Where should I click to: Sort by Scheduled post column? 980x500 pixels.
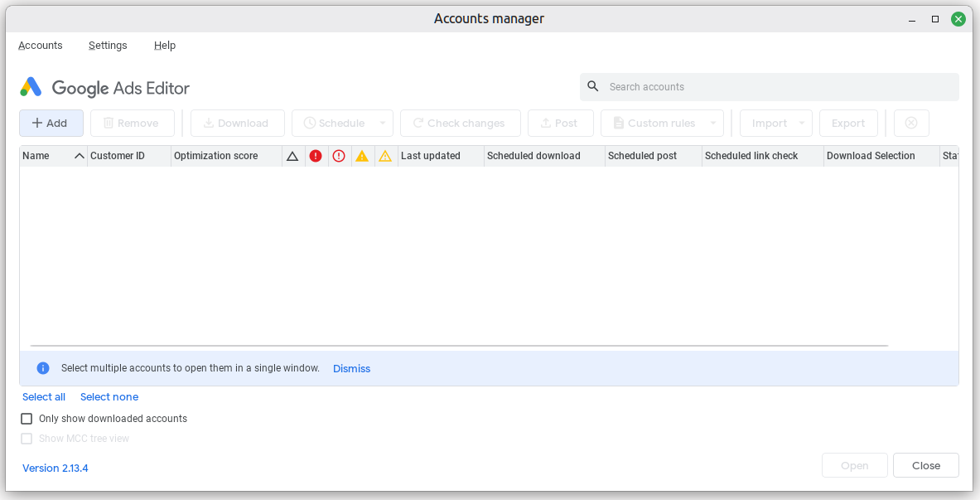pyautogui.click(x=653, y=156)
